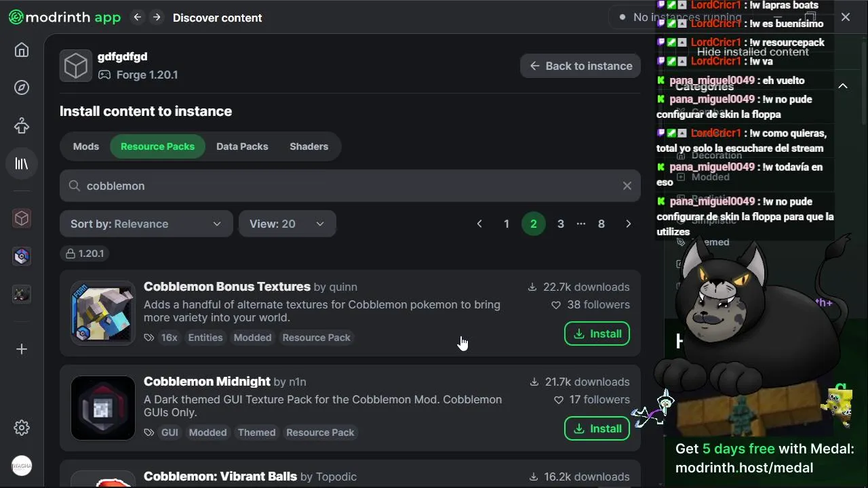Click Resource Pack tag on Cobblemon Midnight
The height and width of the screenshot is (488, 868).
coord(320,432)
